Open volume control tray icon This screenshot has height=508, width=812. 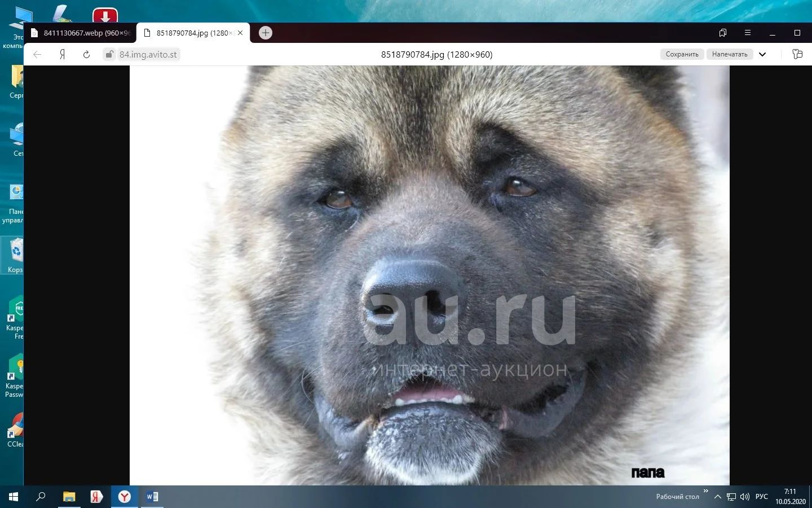[x=745, y=497]
